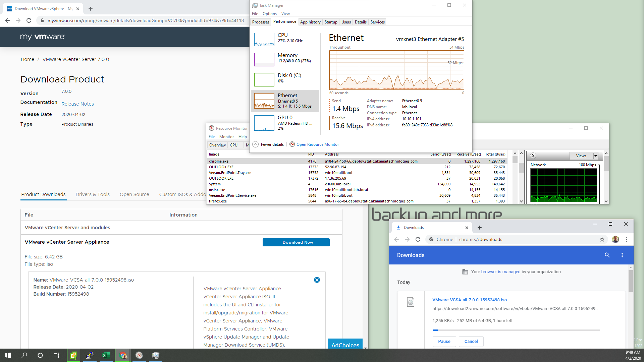Sort by Send (B/sec) column
The image size is (644, 362).
(x=441, y=154)
